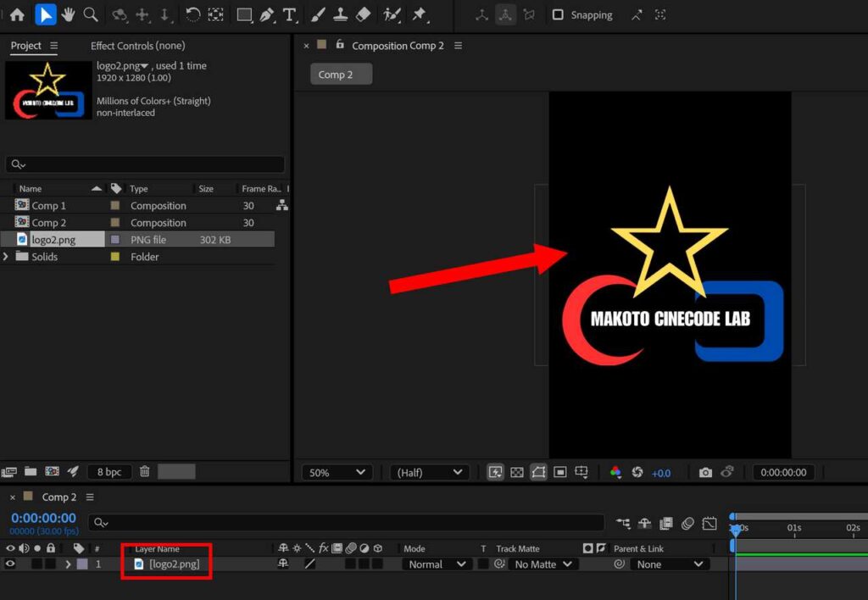This screenshot has height=600, width=868.
Task: Select the Type tool
Action: tap(290, 15)
